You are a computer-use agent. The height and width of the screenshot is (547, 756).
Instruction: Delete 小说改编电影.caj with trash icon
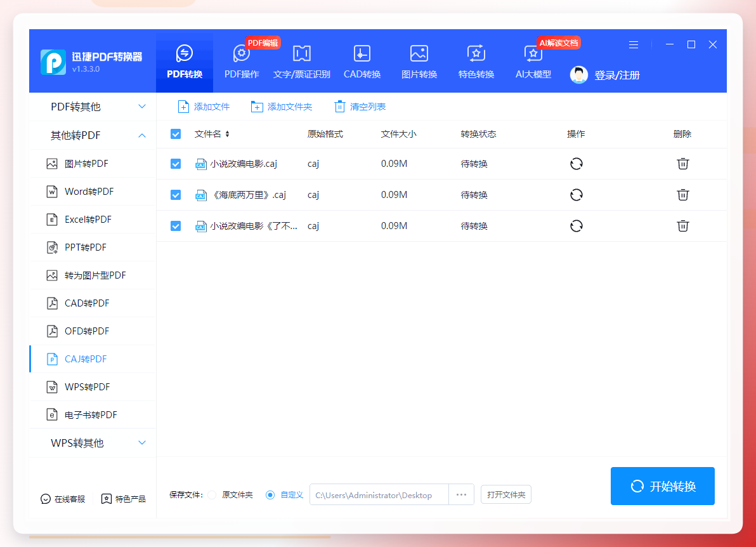pos(682,164)
